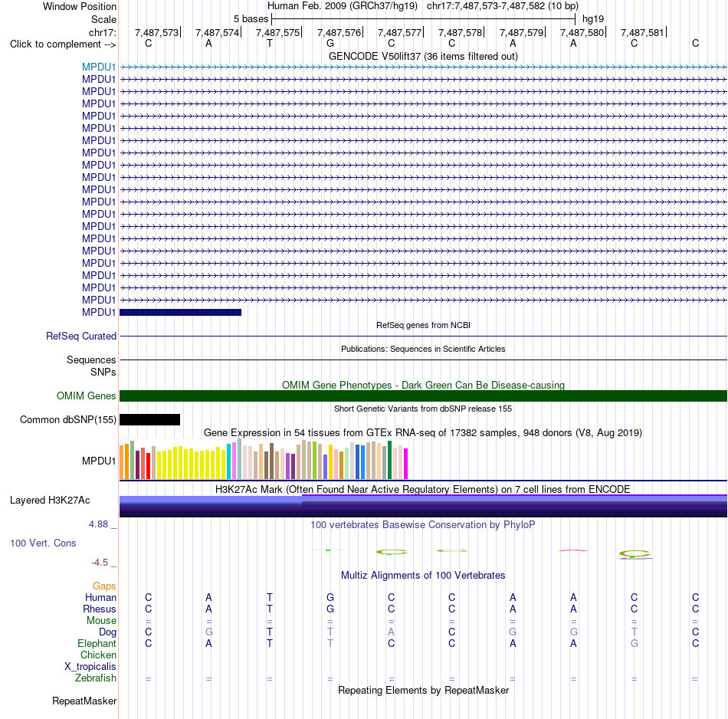Click the OMIM Gene Phenotypes track title
Image resolution: width=728 pixels, height=719 pixels.
(423, 385)
